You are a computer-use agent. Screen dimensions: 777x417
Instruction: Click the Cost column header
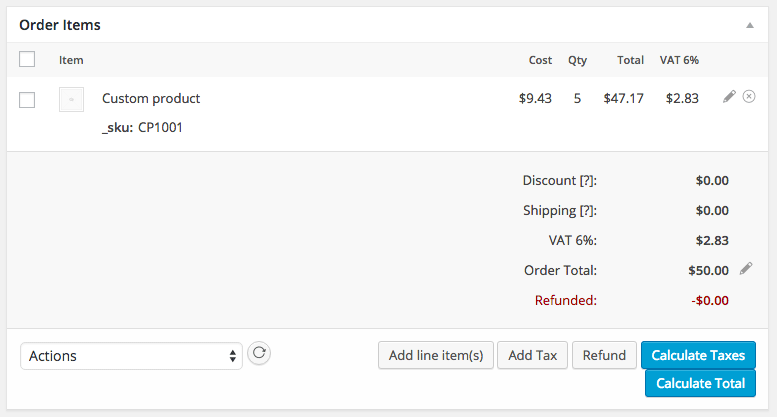540,60
